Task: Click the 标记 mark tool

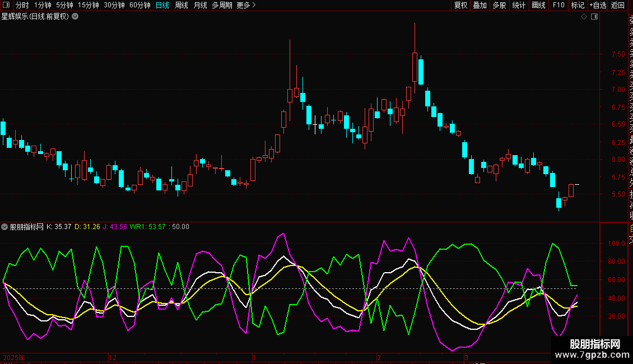Action: [578, 5]
